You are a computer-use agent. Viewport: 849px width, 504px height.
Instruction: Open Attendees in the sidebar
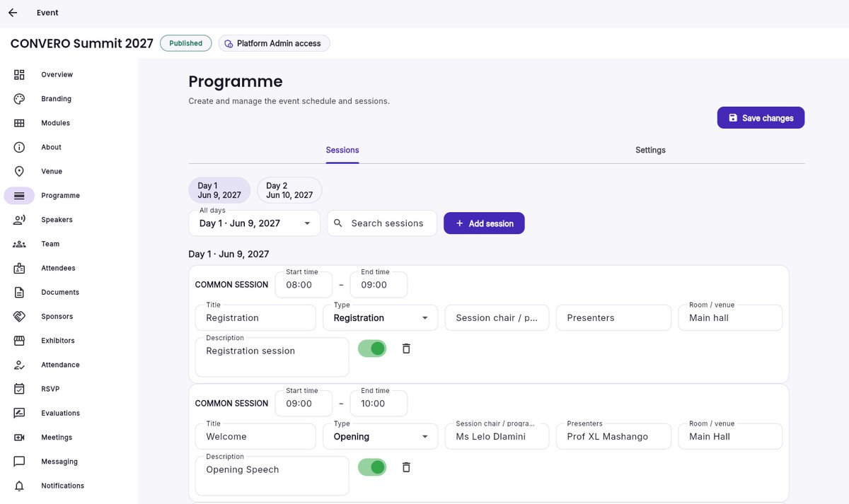(x=58, y=268)
